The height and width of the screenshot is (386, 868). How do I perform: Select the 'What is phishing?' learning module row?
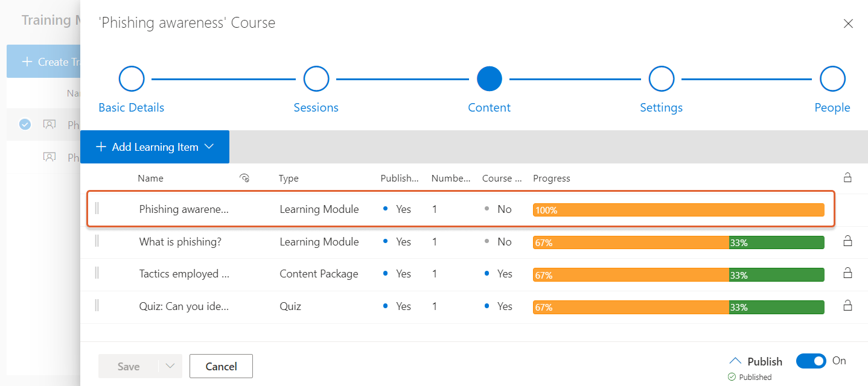pos(180,242)
